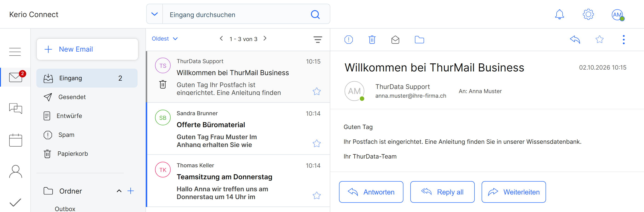Open settings gear icon
Viewport: 644px width, 212px height.
[588, 14]
